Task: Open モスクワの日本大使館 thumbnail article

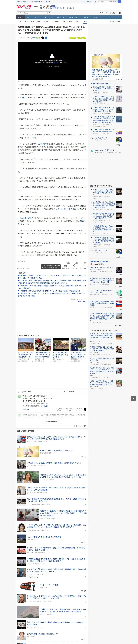Action: (x=61, y=345)
